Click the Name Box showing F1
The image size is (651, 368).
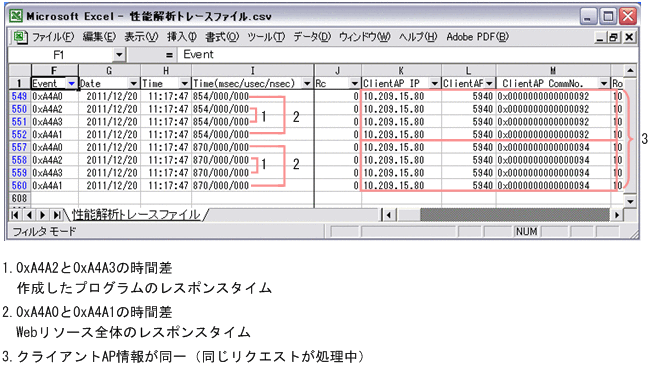pos(60,55)
